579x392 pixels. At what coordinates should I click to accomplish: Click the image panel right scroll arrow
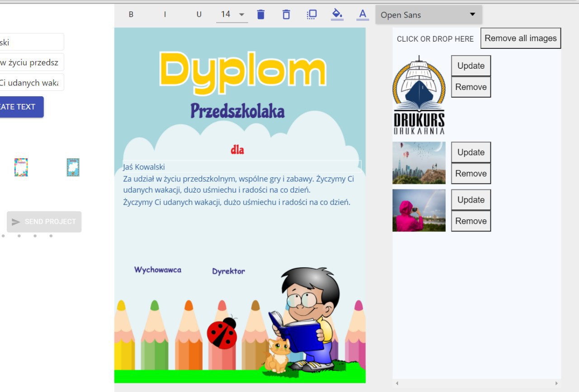(x=556, y=383)
